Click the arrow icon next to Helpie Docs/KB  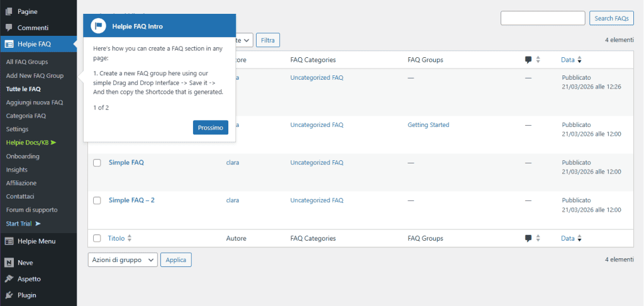[x=53, y=143]
